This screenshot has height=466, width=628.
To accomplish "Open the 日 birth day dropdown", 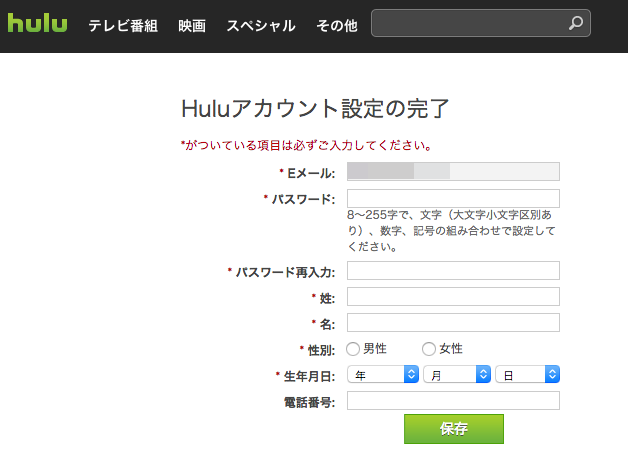I will point(527,374).
